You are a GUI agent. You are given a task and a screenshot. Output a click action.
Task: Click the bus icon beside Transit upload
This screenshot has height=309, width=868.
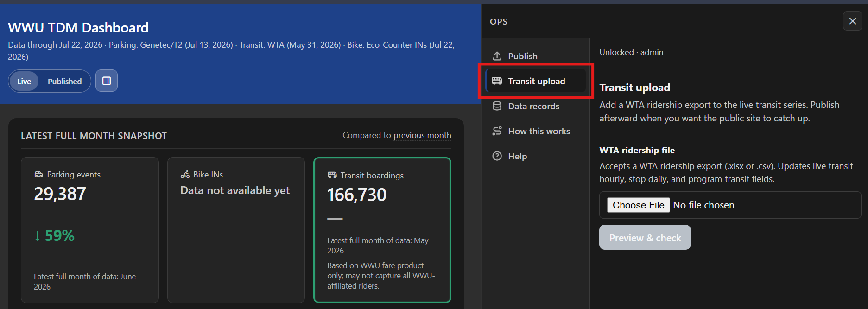tap(497, 81)
